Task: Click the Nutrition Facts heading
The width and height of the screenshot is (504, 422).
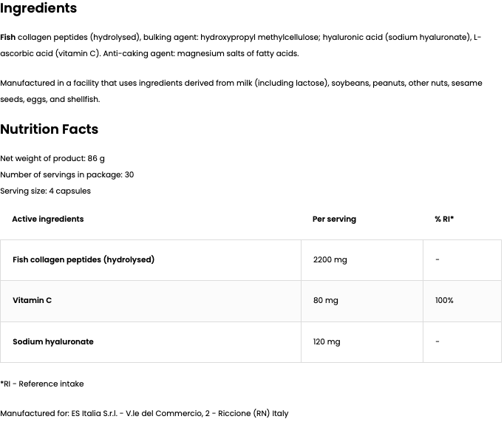Action: (x=50, y=129)
